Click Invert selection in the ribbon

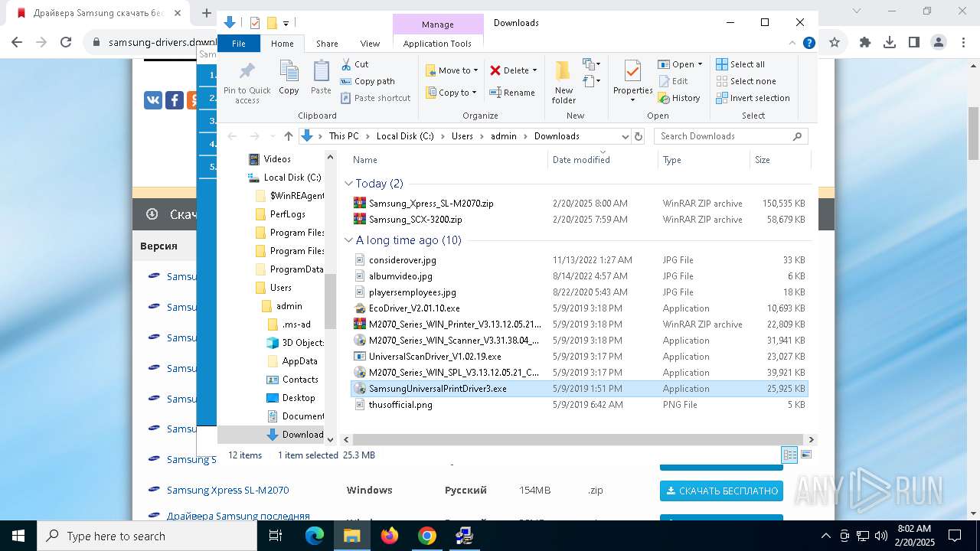coord(753,98)
